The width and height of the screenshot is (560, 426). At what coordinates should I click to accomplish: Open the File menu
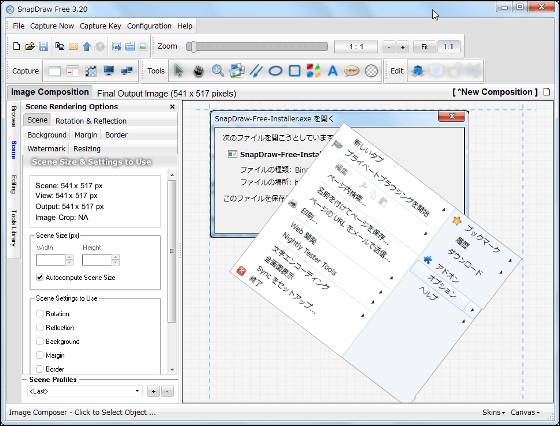18,26
